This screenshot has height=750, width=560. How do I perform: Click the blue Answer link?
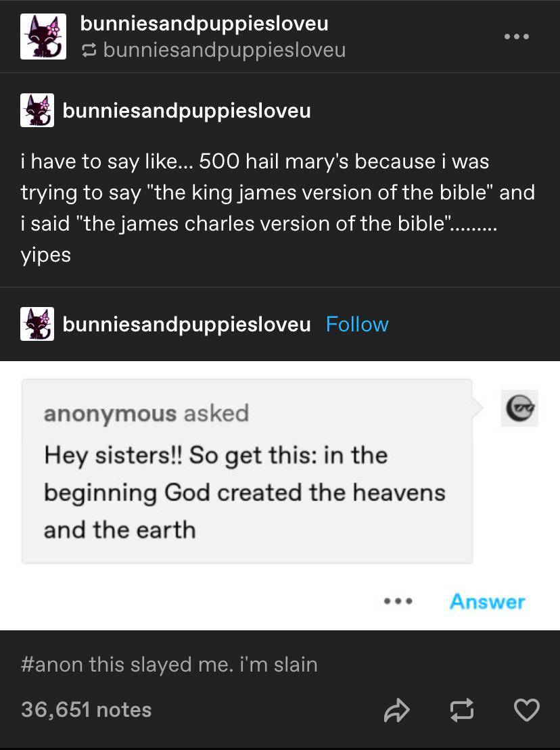pos(487,601)
